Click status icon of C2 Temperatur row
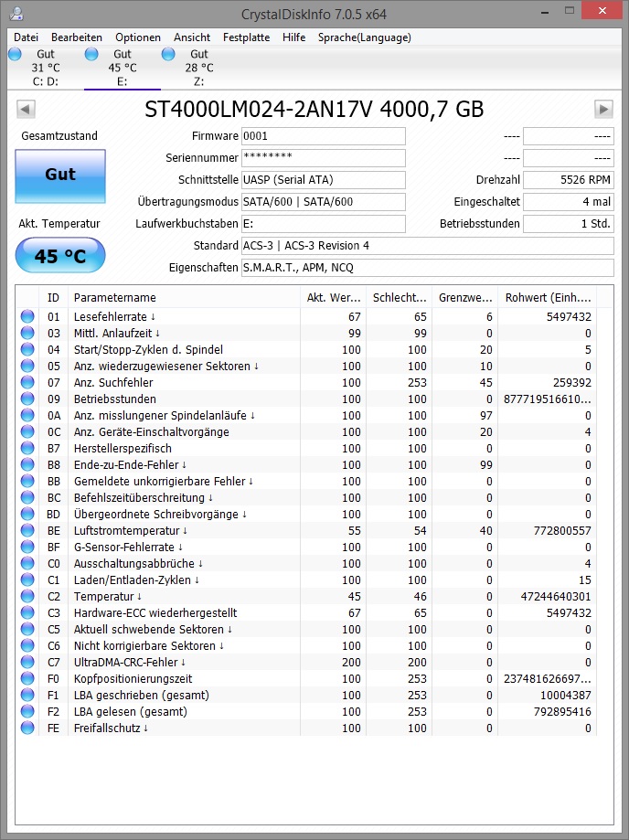The height and width of the screenshot is (840, 629). (x=27, y=597)
